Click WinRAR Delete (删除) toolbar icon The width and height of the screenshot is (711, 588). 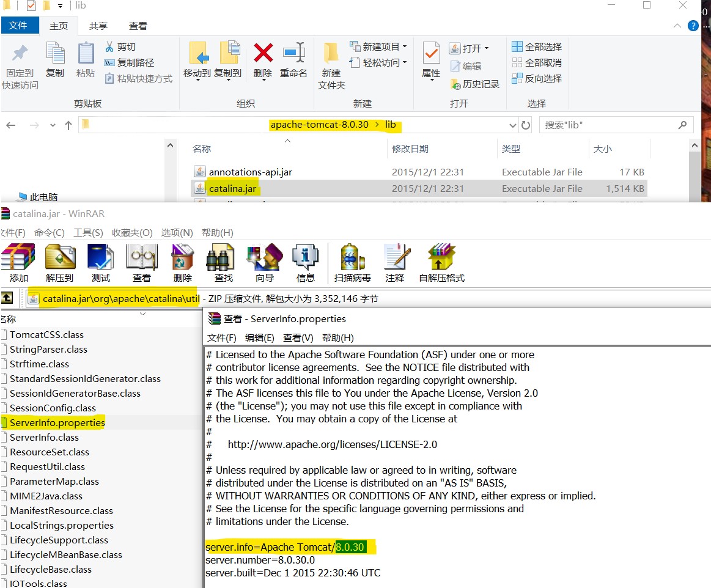click(182, 263)
